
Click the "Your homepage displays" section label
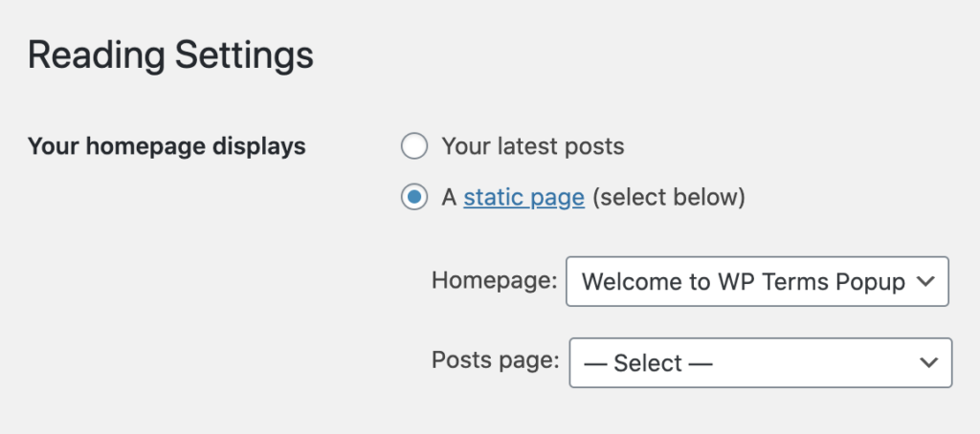click(x=167, y=147)
